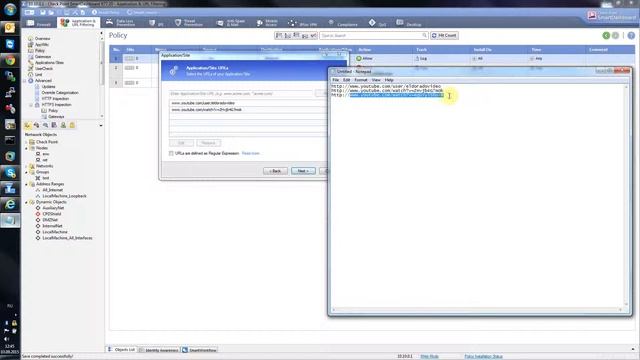This screenshot has height=360, width=640.
Task: Collapse the Groups tree folder
Action: 27,172
